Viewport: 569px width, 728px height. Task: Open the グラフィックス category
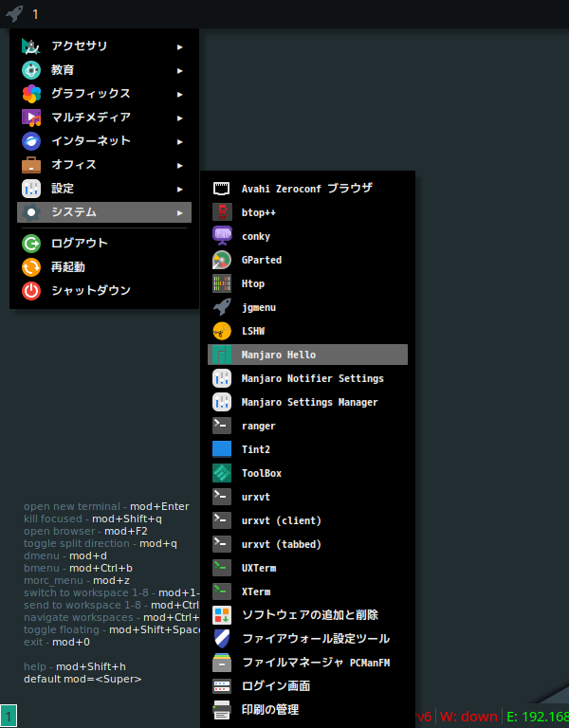[x=104, y=93]
